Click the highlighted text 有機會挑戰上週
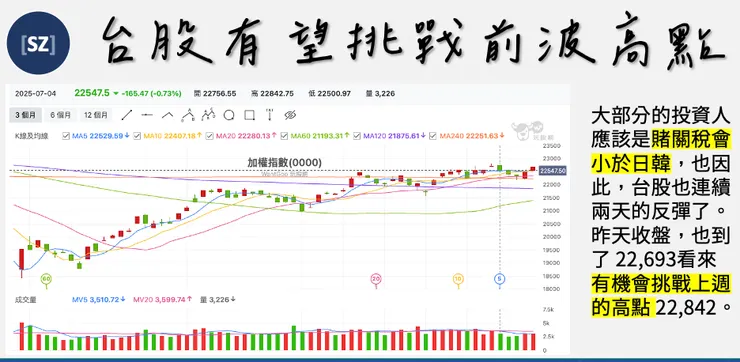Viewport: 740px width, 362px height. coord(661,284)
